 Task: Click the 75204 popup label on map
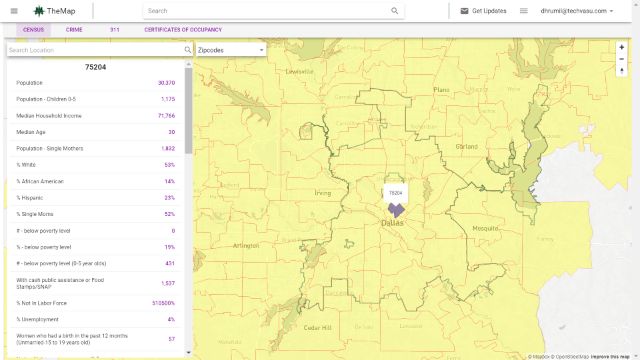[x=396, y=193]
